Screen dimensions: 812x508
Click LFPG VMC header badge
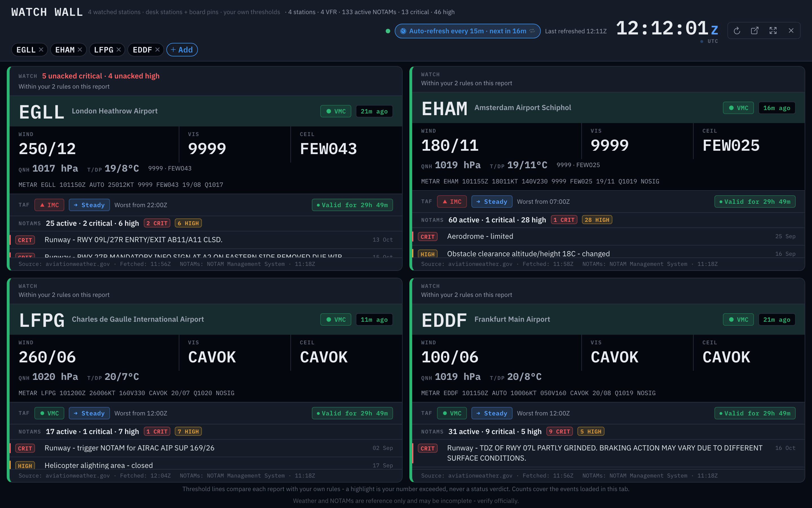(x=336, y=319)
